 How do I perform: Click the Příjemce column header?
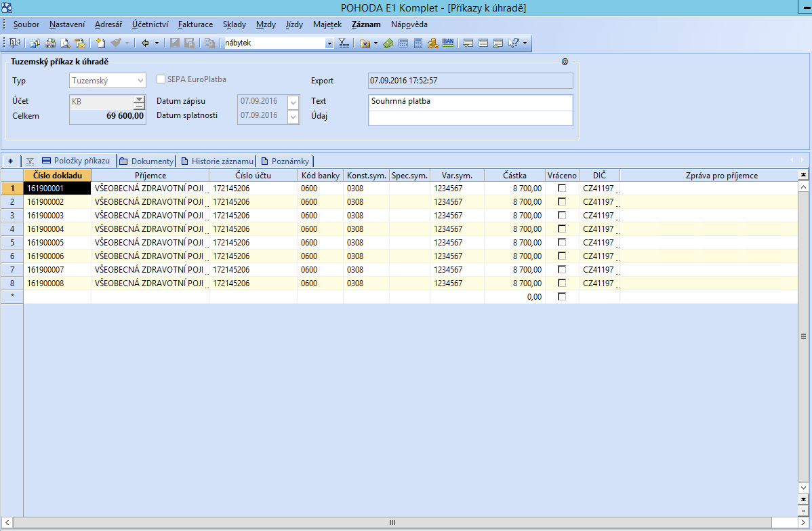pyautogui.click(x=150, y=175)
